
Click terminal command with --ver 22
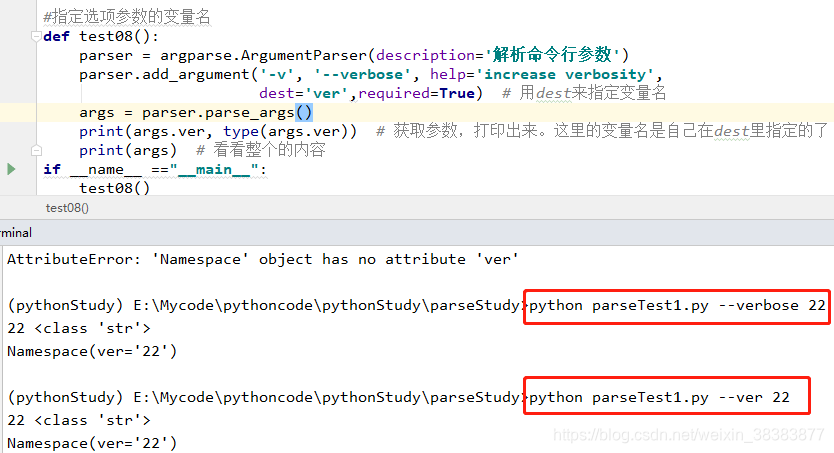pyautogui.click(x=660, y=398)
